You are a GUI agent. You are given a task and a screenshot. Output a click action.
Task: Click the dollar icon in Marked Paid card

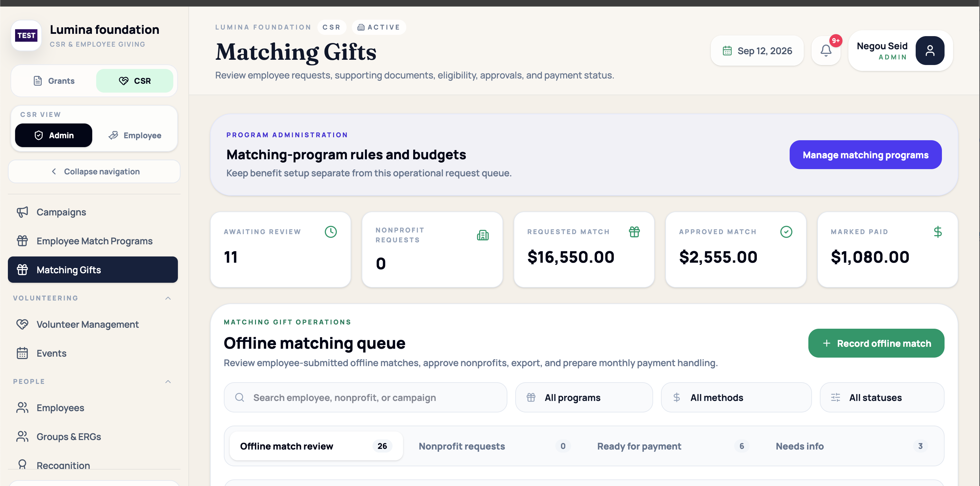[x=938, y=232]
